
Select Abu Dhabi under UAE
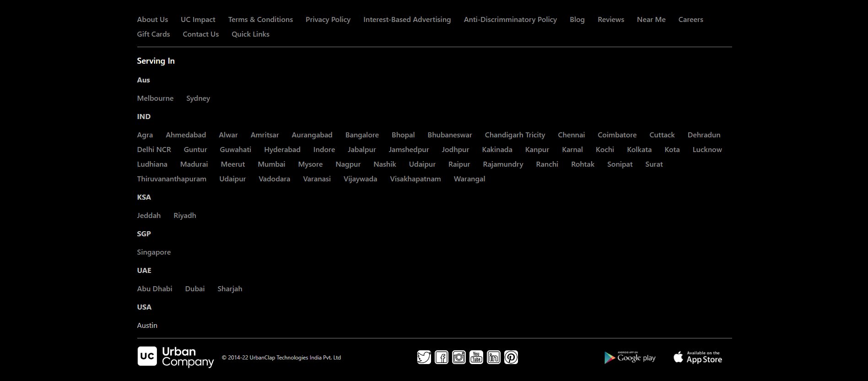point(155,289)
